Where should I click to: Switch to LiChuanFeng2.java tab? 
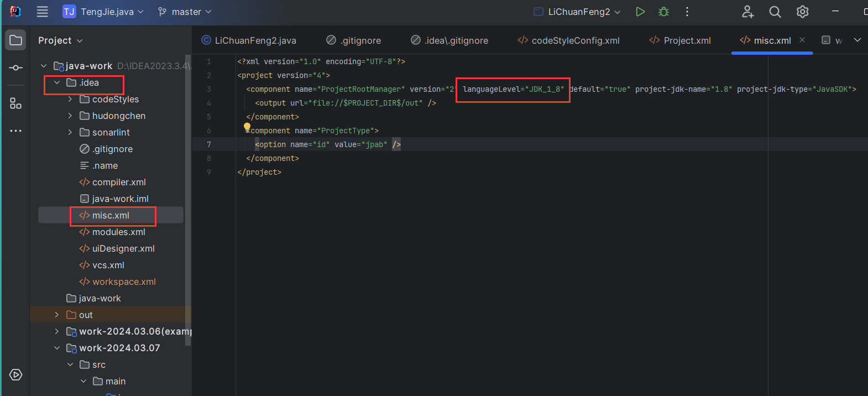(249, 40)
